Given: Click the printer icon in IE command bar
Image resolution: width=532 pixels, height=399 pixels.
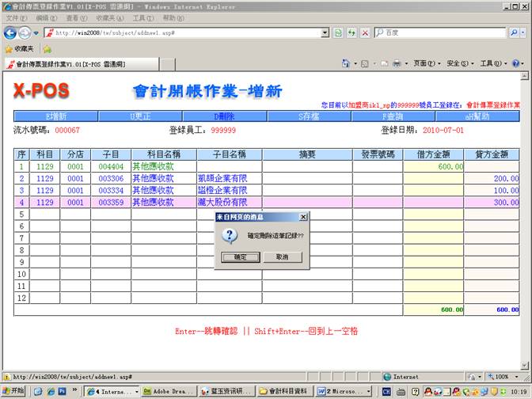Looking at the screenshot, I should tap(396, 63).
